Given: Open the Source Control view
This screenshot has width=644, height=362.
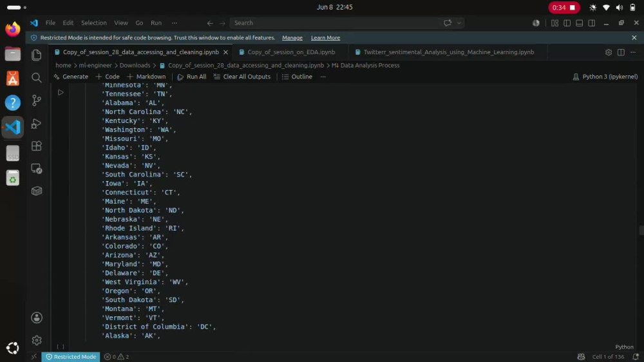Looking at the screenshot, I should 37,100.
